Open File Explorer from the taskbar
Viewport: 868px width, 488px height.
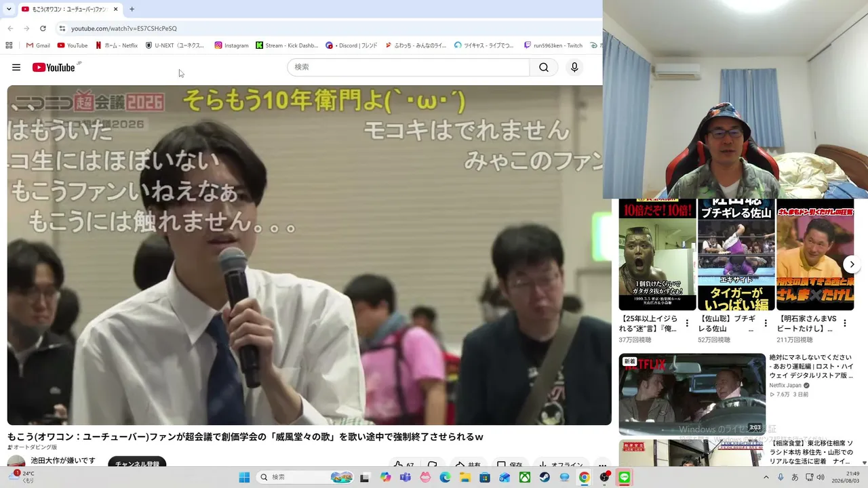[x=465, y=477]
